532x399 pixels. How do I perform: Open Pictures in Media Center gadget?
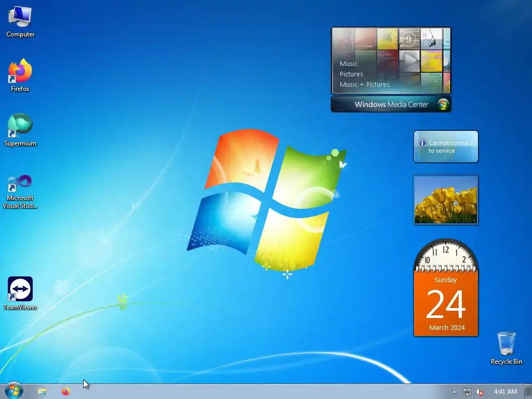click(351, 74)
